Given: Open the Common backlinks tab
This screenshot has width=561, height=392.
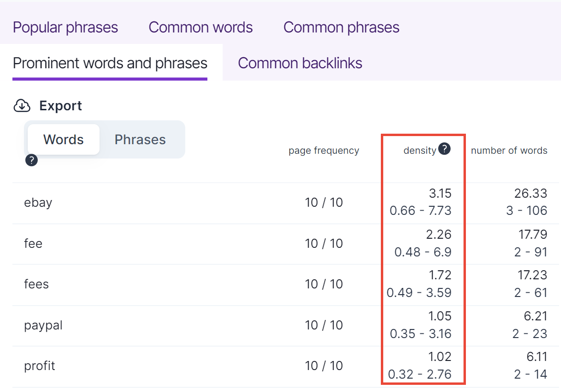Looking at the screenshot, I should 300,63.
